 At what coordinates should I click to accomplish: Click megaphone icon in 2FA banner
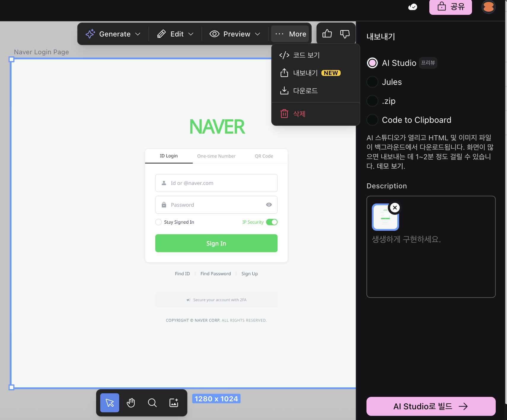189,300
